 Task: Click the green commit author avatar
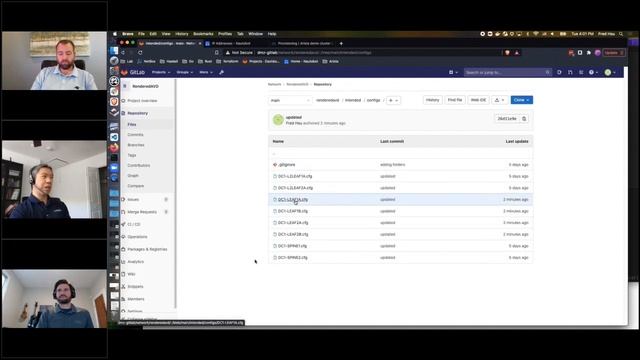pyautogui.click(x=278, y=120)
